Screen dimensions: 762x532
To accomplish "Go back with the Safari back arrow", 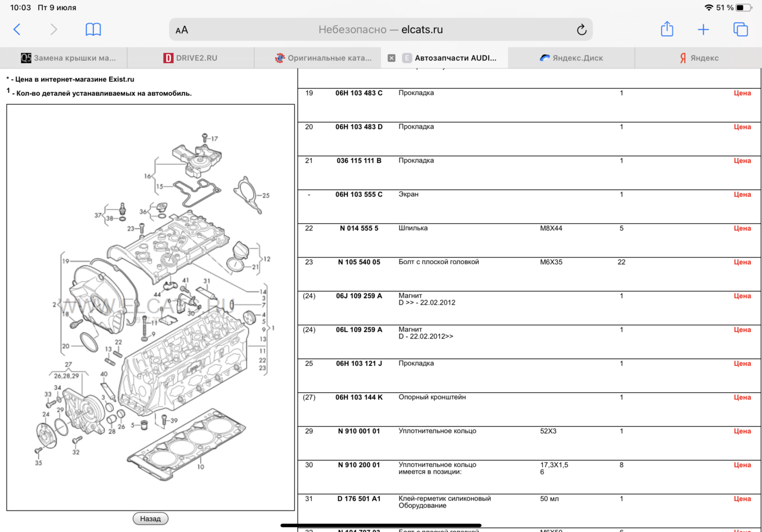I will 17,30.
